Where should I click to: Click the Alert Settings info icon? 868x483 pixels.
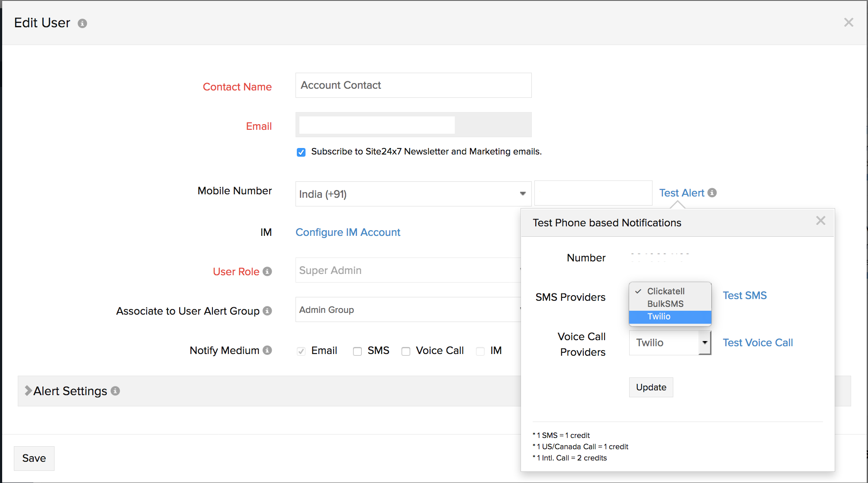(x=115, y=391)
